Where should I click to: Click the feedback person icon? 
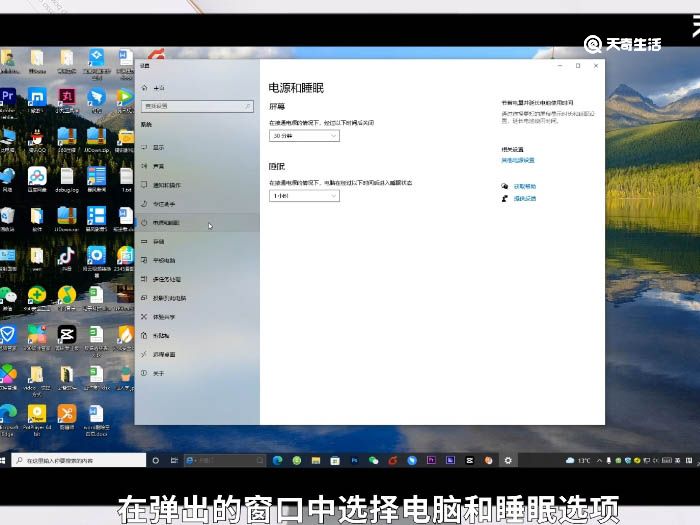[x=504, y=198]
